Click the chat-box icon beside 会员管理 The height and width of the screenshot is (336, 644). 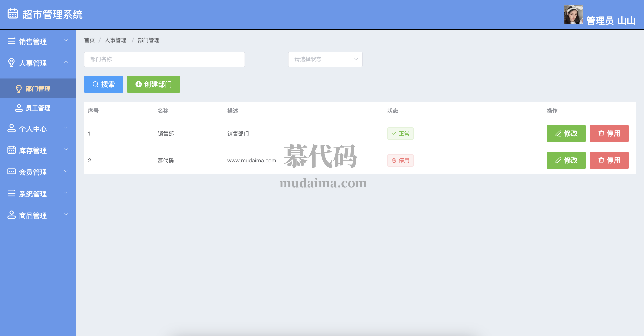coord(11,171)
